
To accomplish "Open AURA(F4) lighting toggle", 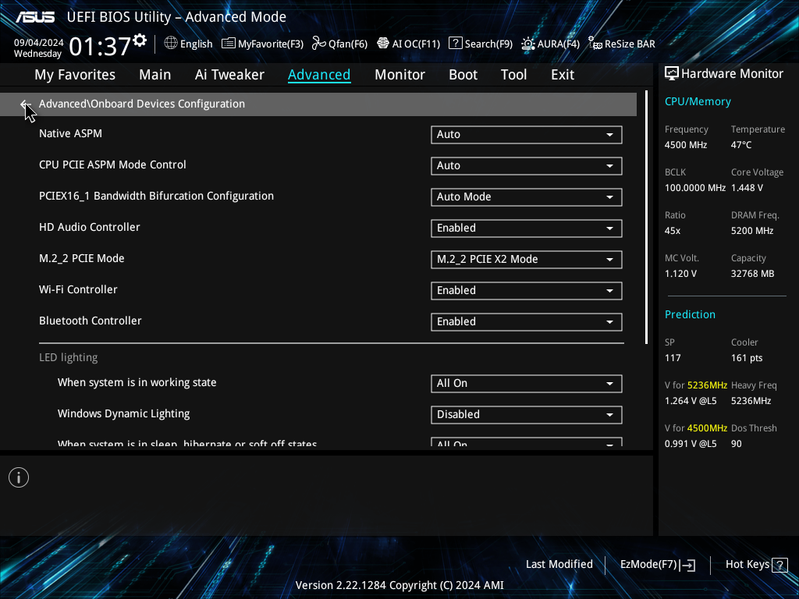I will pyautogui.click(x=528, y=44).
